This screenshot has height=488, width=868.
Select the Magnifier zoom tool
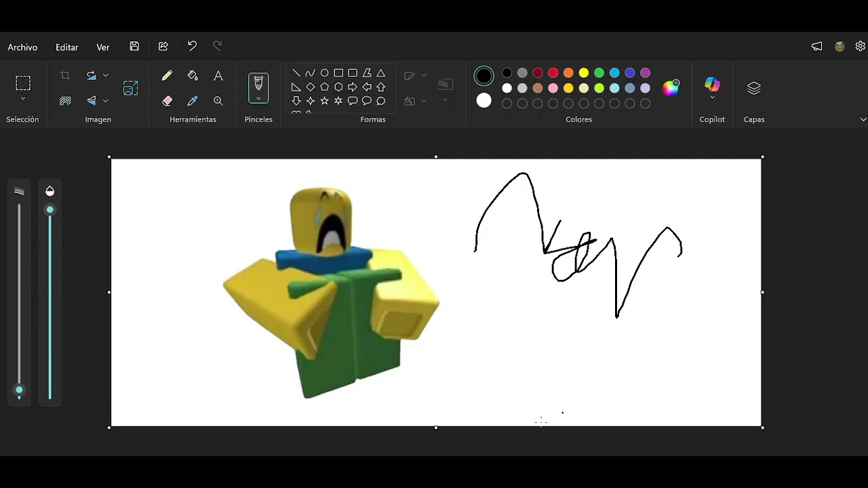218,100
